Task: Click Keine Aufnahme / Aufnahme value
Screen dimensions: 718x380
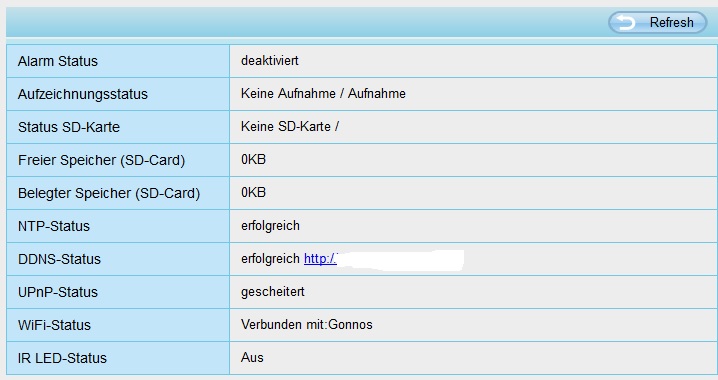Action: point(323,94)
